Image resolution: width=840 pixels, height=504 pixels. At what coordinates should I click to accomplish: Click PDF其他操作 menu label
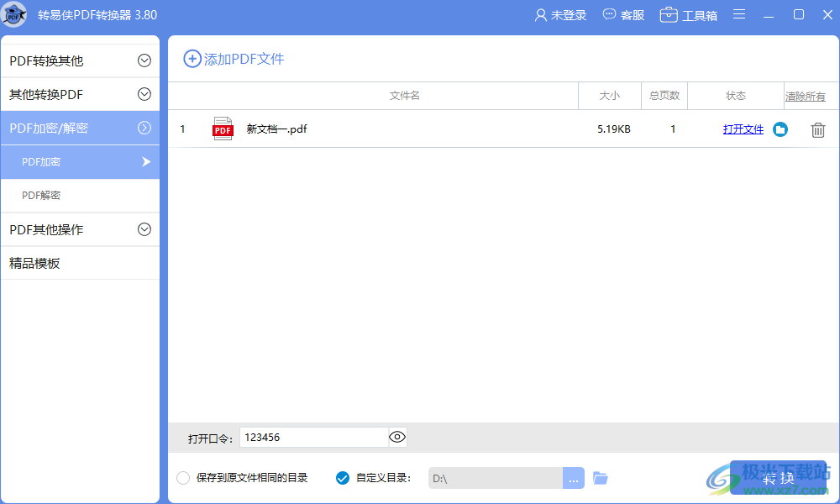pos(46,230)
